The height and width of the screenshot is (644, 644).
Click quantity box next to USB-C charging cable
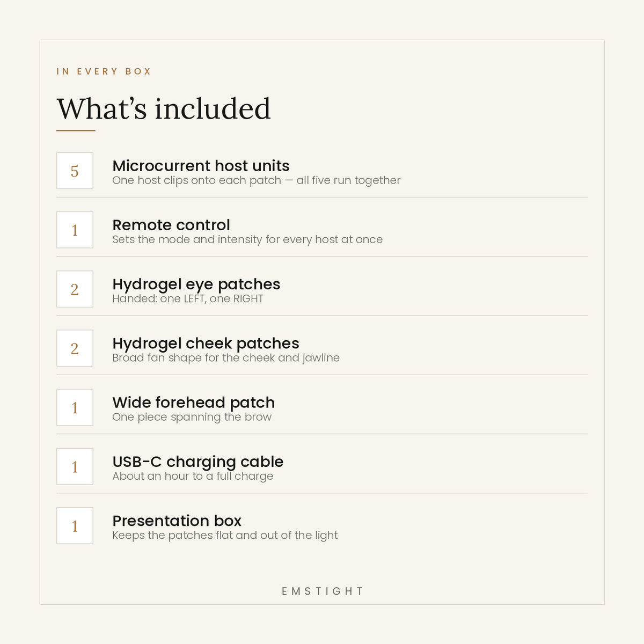[75, 466]
